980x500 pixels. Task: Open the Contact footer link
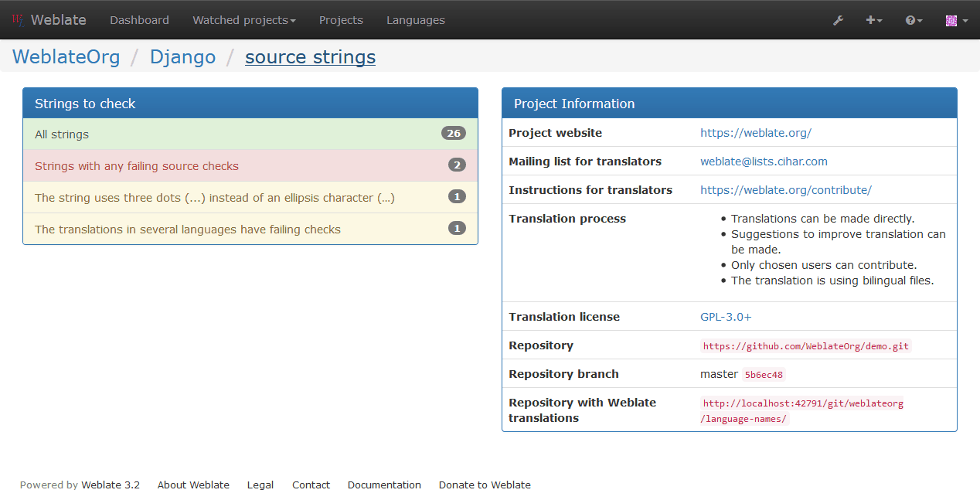click(x=311, y=485)
